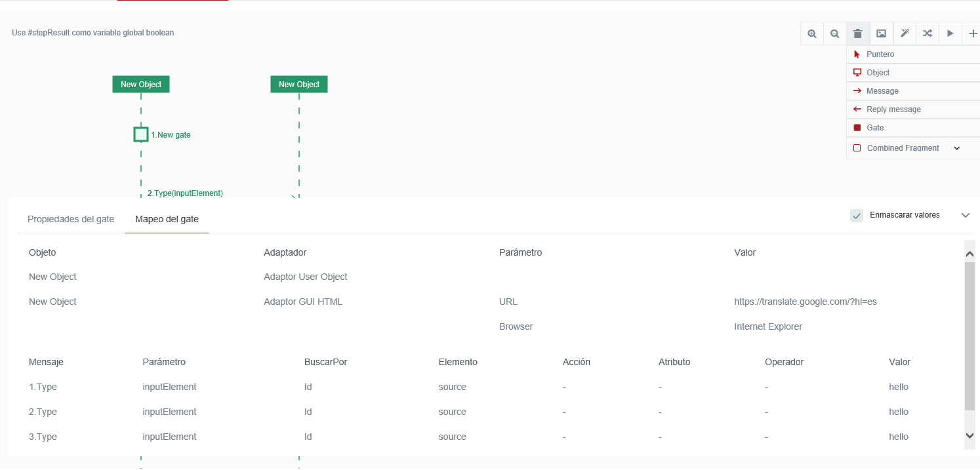Click the zoom in magnifier icon
Screen dimensions: 980x470
[x=812, y=33]
